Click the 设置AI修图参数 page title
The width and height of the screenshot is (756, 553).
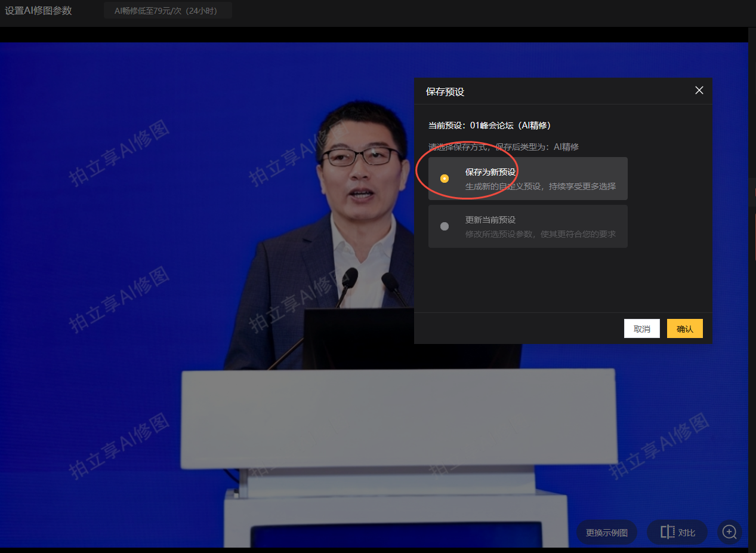pos(38,11)
